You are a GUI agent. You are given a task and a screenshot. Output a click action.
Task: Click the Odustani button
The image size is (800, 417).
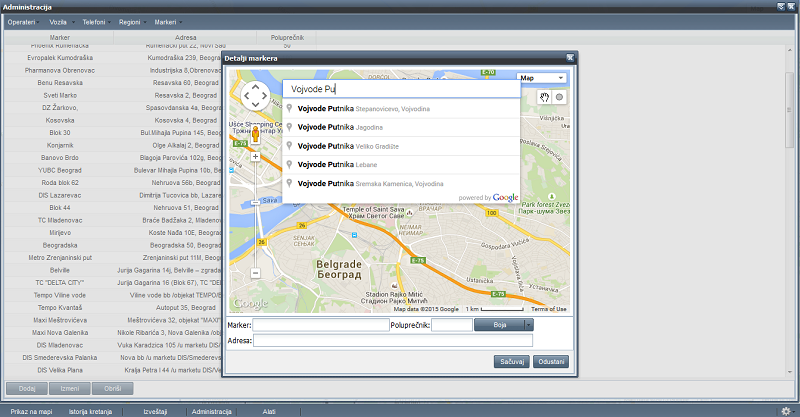point(551,361)
